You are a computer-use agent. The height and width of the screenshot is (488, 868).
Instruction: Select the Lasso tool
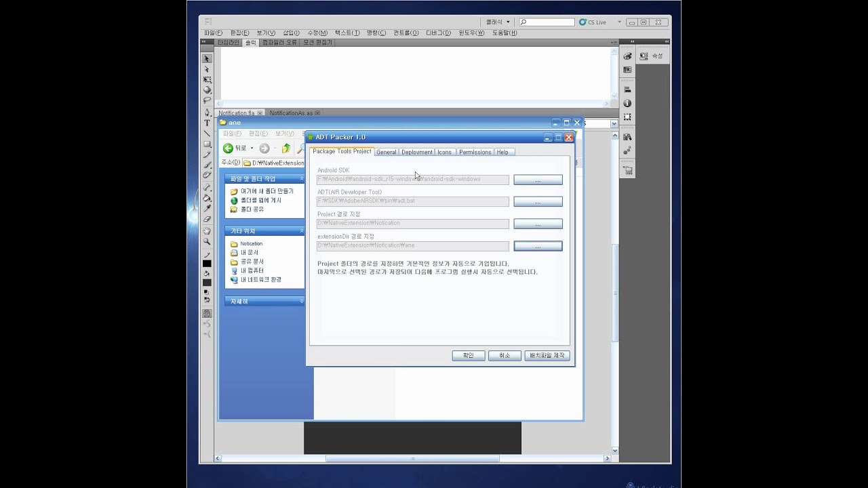click(x=207, y=100)
